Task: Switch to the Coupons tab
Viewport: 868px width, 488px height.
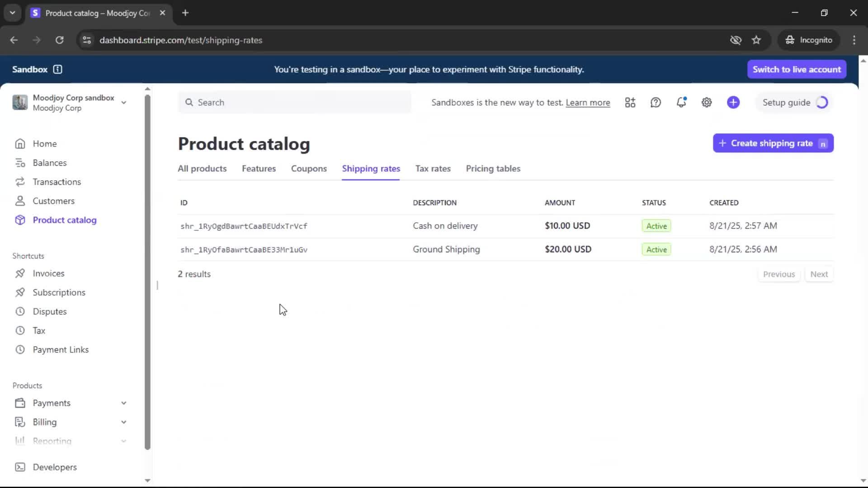Action: pyautogui.click(x=309, y=169)
